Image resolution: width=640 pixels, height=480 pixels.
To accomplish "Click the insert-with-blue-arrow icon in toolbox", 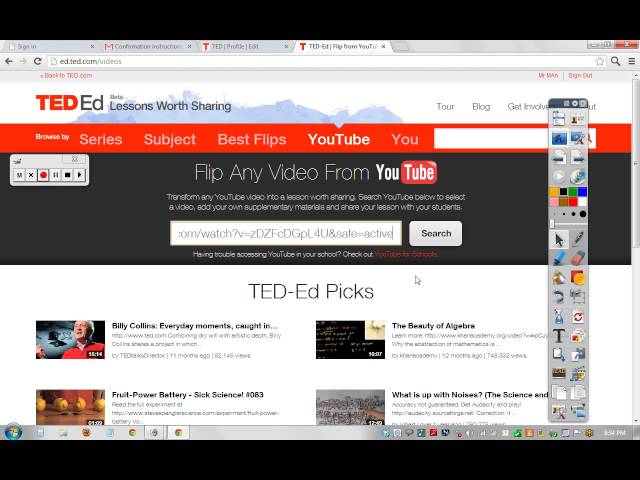I will click(559, 354).
